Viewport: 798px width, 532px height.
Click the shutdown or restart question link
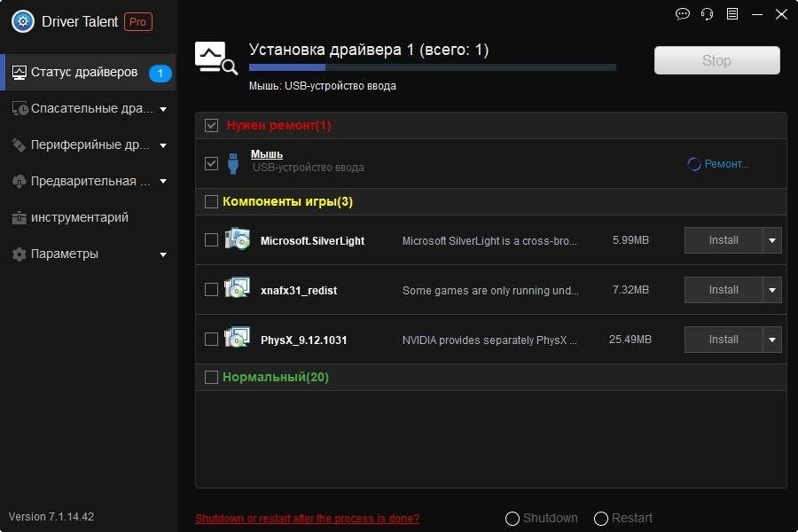308,518
